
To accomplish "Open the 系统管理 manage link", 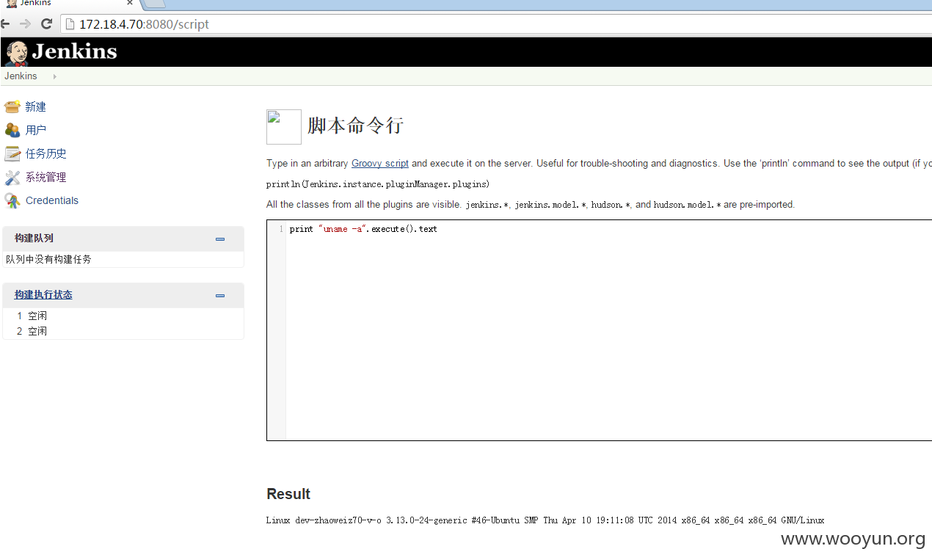I will click(x=45, y=178).
